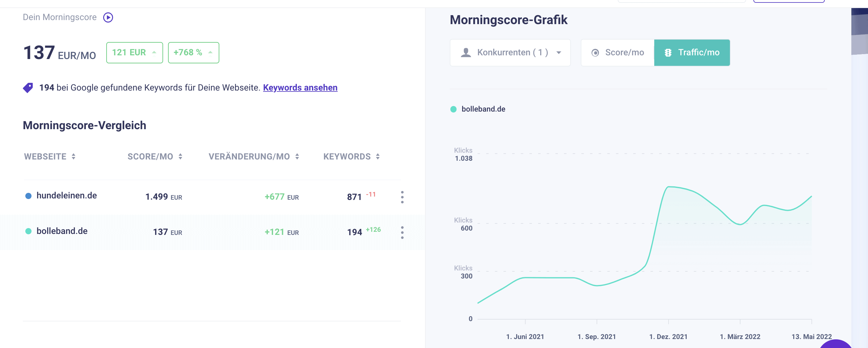Viewport: 868px width, 348px height.
Task: Click the Klicks 300 axis label
Action: coord(463,272)
